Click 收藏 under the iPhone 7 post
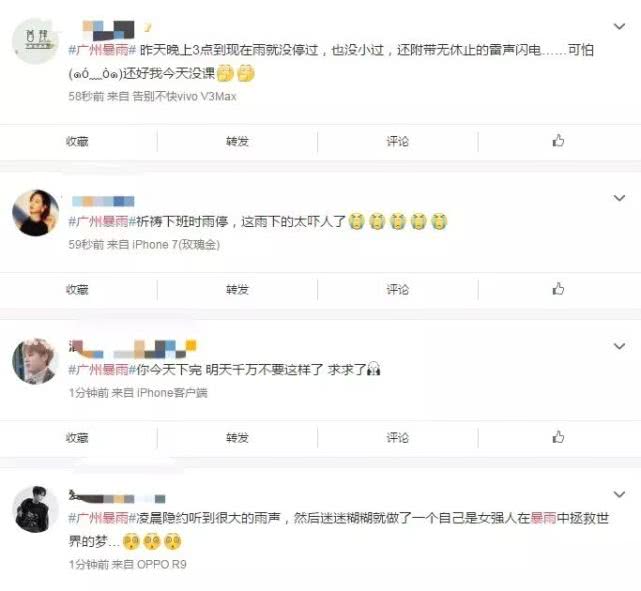This screenshot has height=591, width=641. click(77, 290)
